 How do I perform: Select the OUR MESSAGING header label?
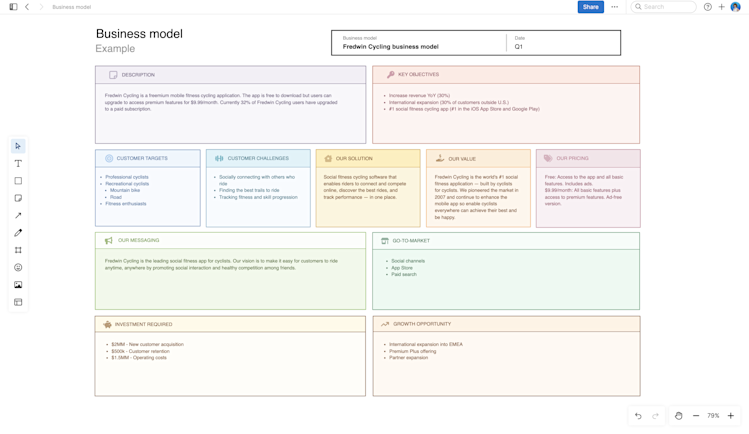click(139, 240)
